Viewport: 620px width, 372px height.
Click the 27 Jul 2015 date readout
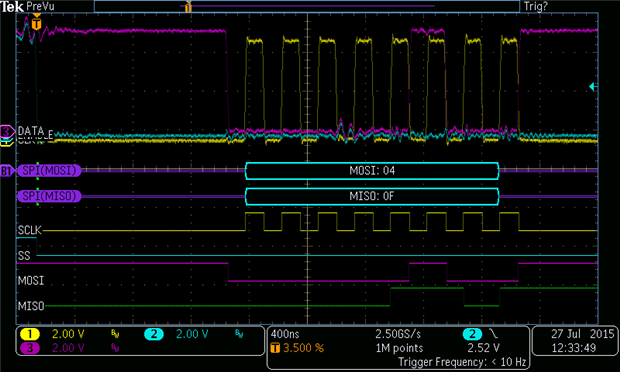(582, 334)
